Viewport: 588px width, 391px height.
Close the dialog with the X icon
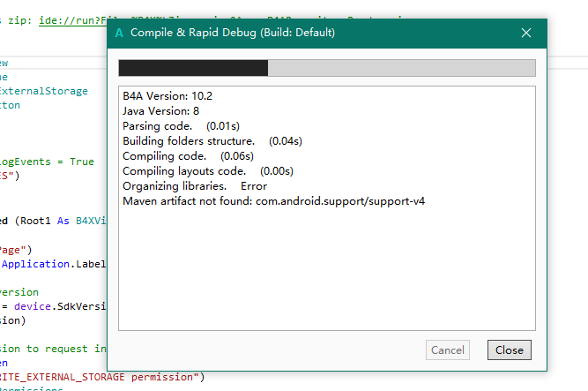click(526, 33)
